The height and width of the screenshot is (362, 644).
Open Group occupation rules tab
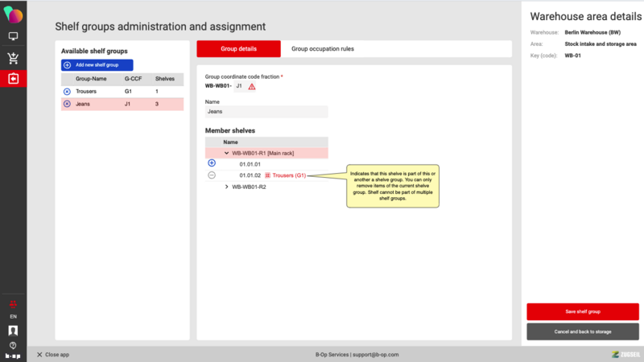point(323,49)
